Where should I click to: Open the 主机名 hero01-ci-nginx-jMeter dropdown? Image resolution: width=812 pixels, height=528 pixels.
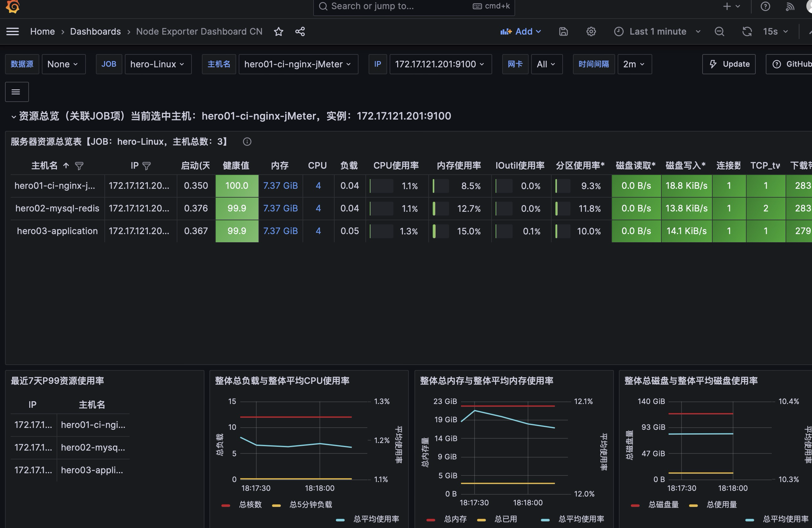coord(298,64)
